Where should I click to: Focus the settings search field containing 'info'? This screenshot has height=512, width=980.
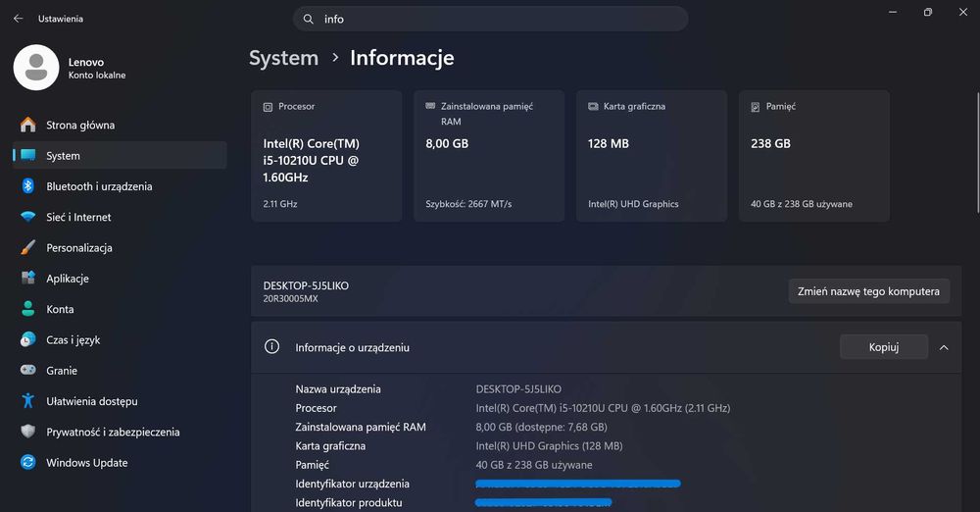click(491, 19)
